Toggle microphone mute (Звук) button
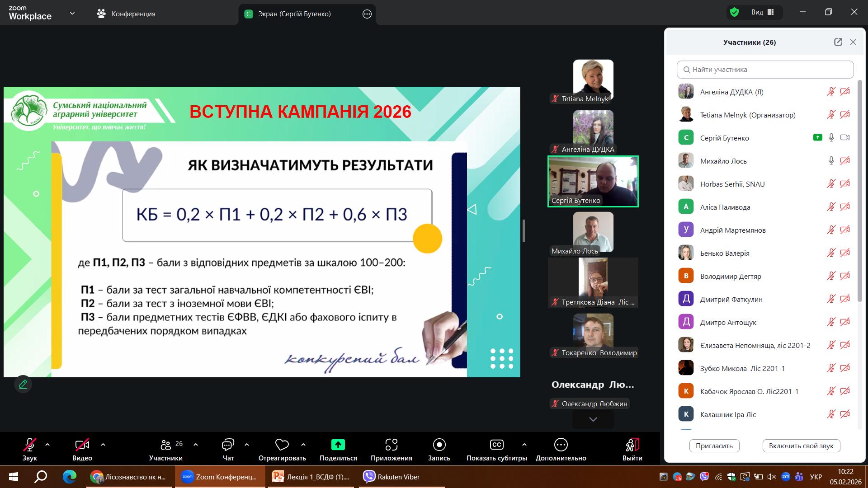This screenshot has width=868, height=488. 30,445
